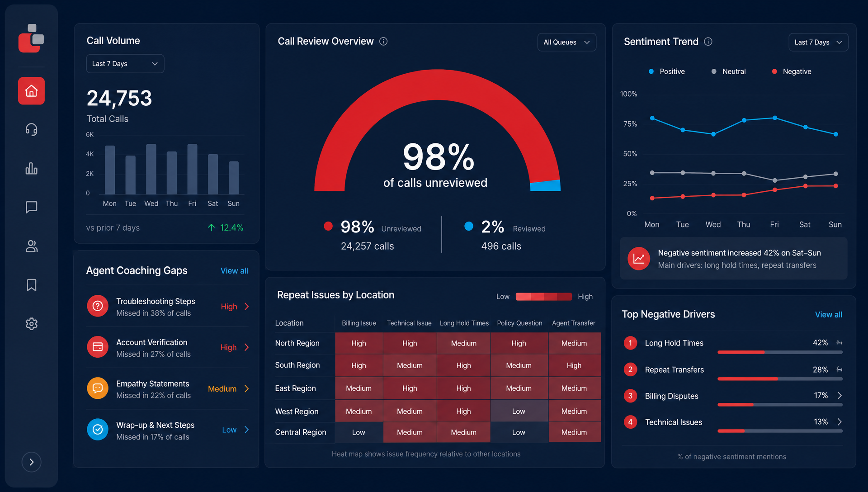The height and width of the screenshot is (492, 868).
Task: Click the Wrap-up & Next Steps check icon
Action: point(98,430)
